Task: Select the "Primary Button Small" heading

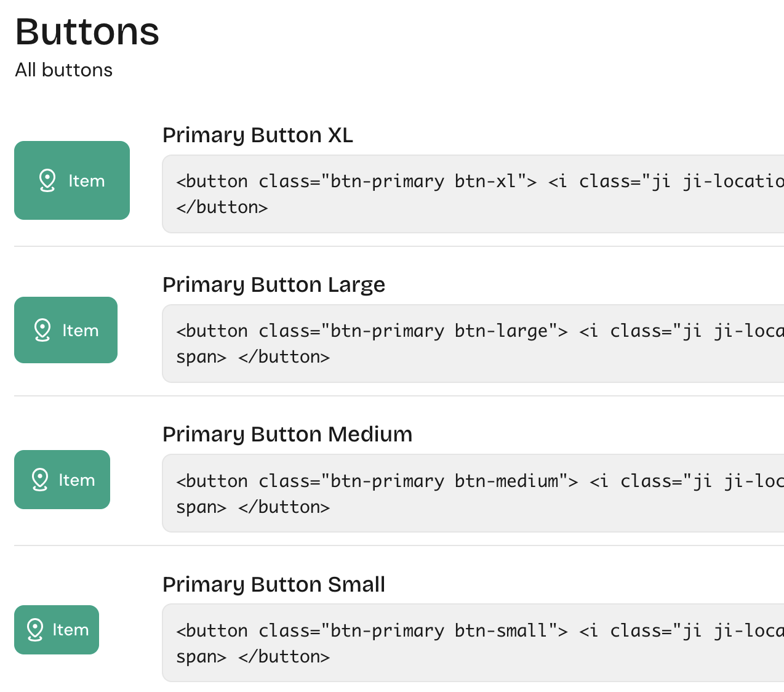Action: (273, 584)
